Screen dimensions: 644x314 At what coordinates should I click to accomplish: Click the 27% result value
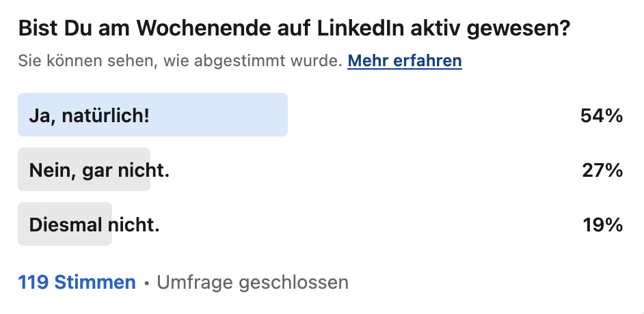click(602, 170)
